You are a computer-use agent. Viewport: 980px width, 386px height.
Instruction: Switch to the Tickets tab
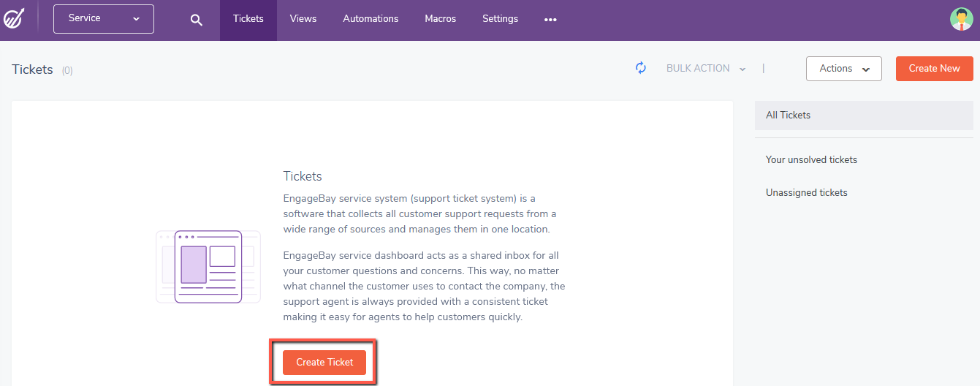(x=248, y=20)
